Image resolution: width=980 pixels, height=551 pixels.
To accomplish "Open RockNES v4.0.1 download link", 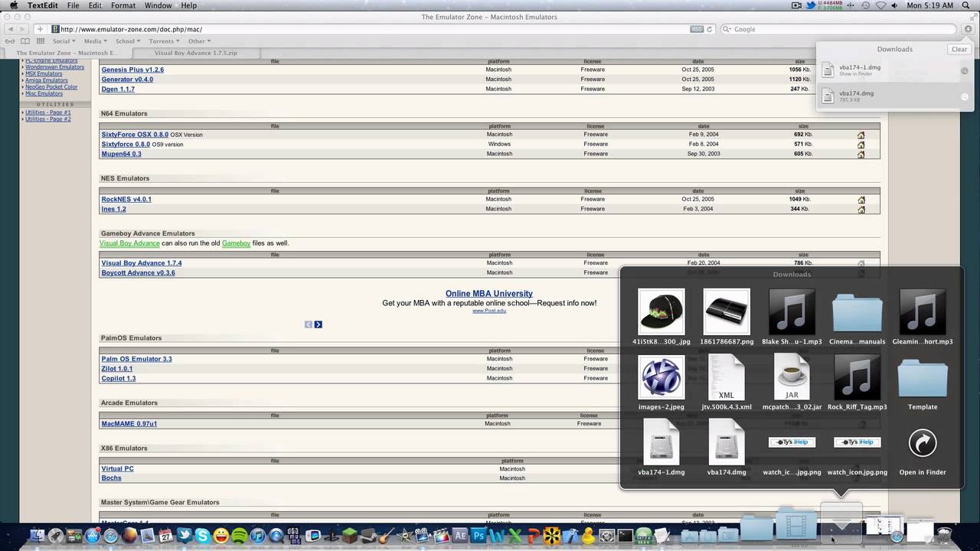I will click(126, 199).
